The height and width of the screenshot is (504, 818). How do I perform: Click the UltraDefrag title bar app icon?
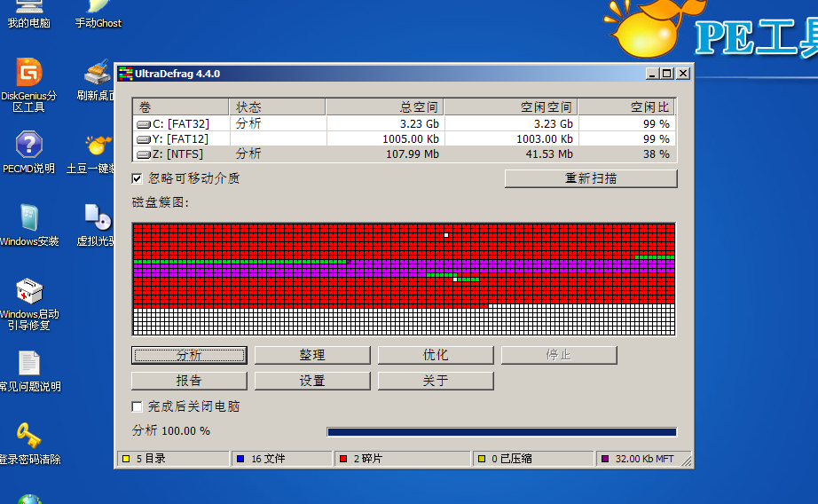coord(125,74)
